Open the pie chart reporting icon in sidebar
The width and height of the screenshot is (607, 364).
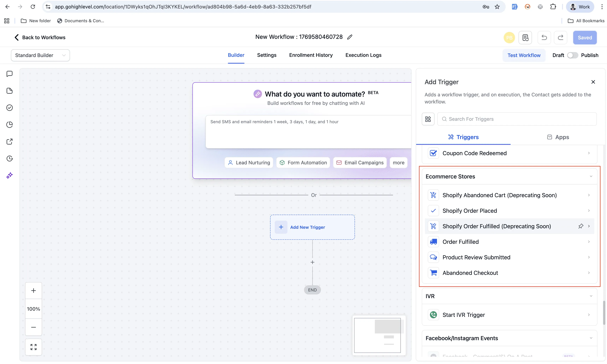(9, 125)
